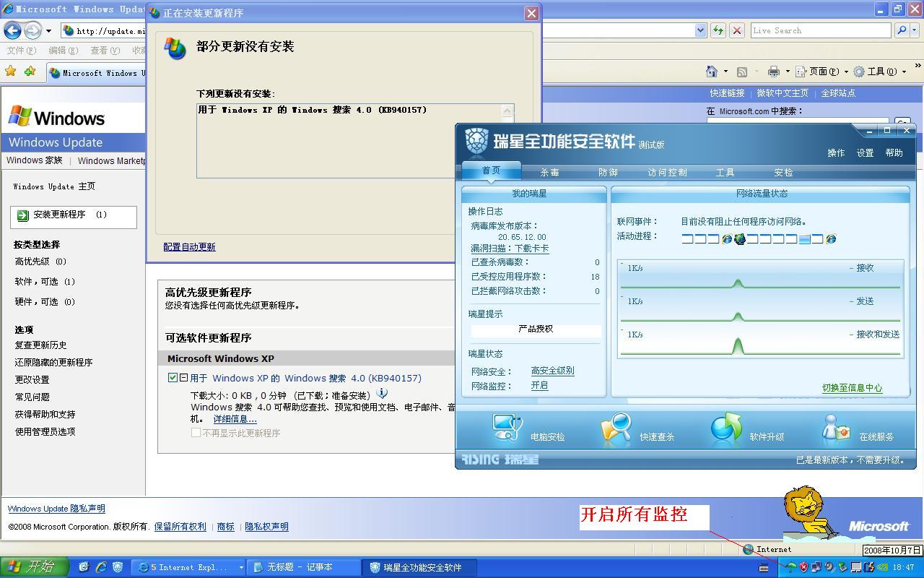Launch Rising 软件升级 software update

(x=747, y=429)
